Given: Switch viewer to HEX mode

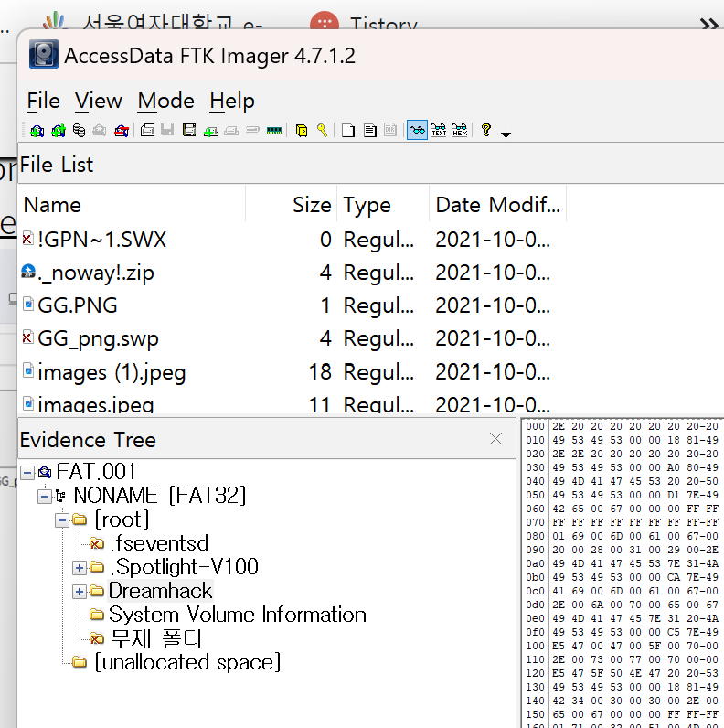Looking at the screenshot, I should [460, 130].
